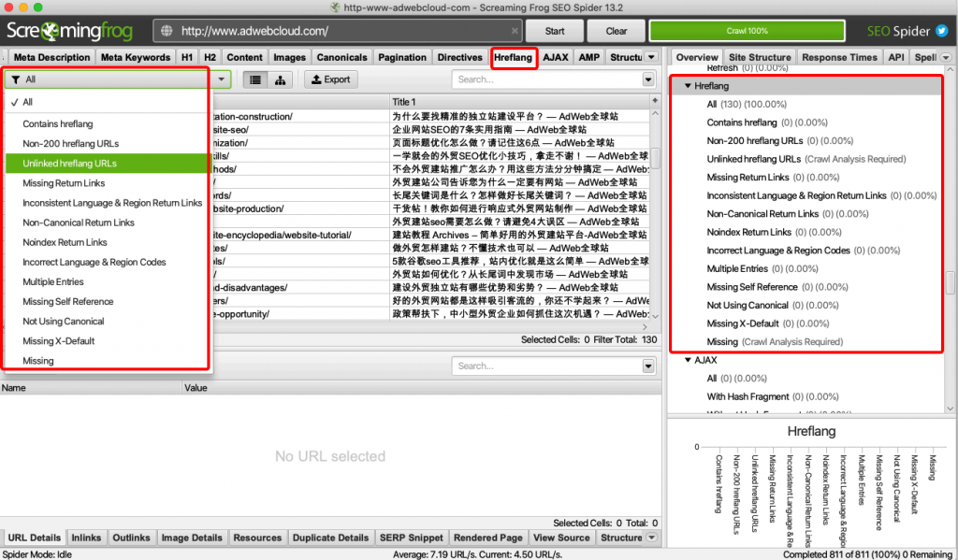Click the globe icon in the URL bar
The width and height of the screenshot is (958, 560).
pos(167,31)
